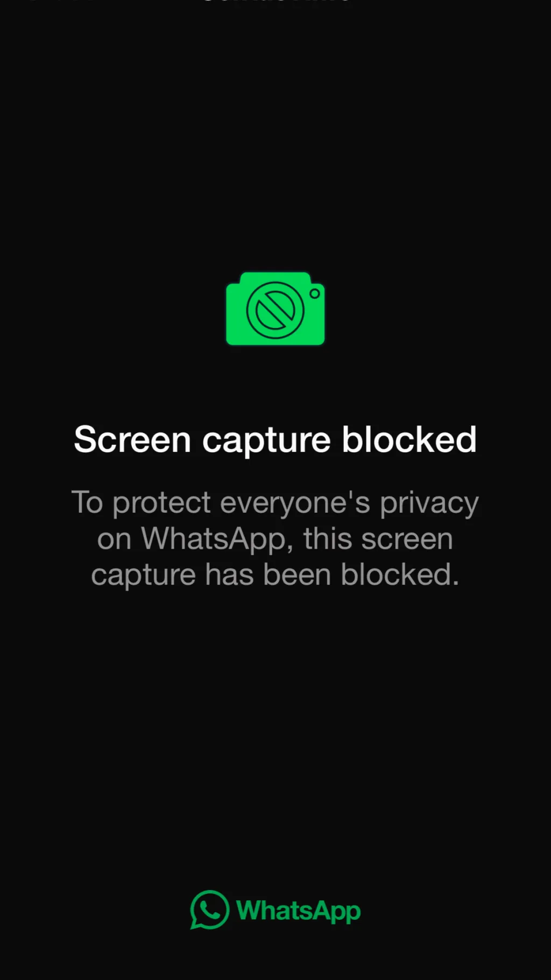551x980 pixels.
Task: Tap the green WhatsApp wordmark at the bottom
Action: click(299, 911)
